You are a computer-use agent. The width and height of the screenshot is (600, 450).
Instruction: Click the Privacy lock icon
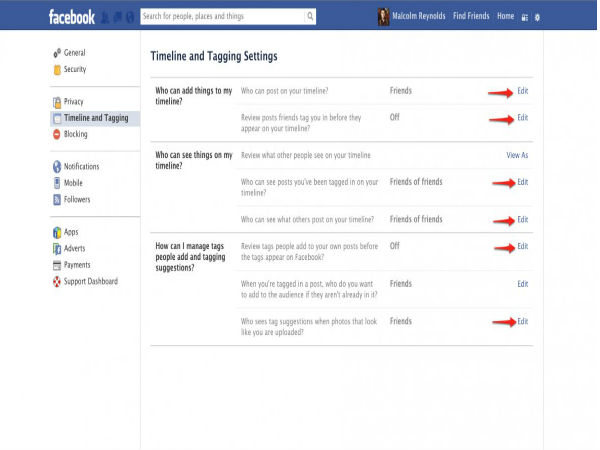click(x=57, y=102)
